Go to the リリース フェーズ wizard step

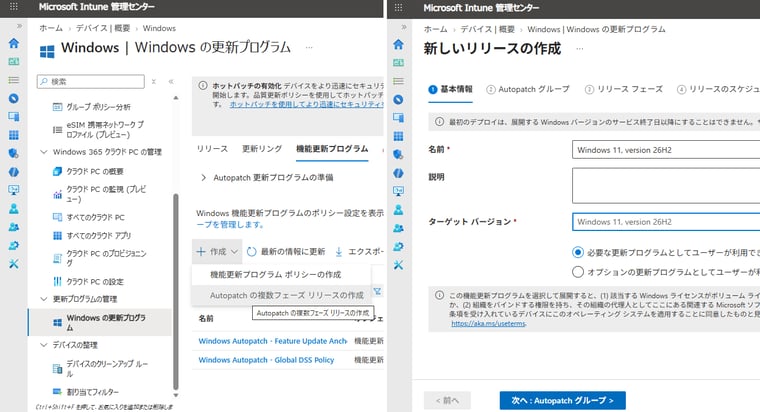(x=623, y=89)
